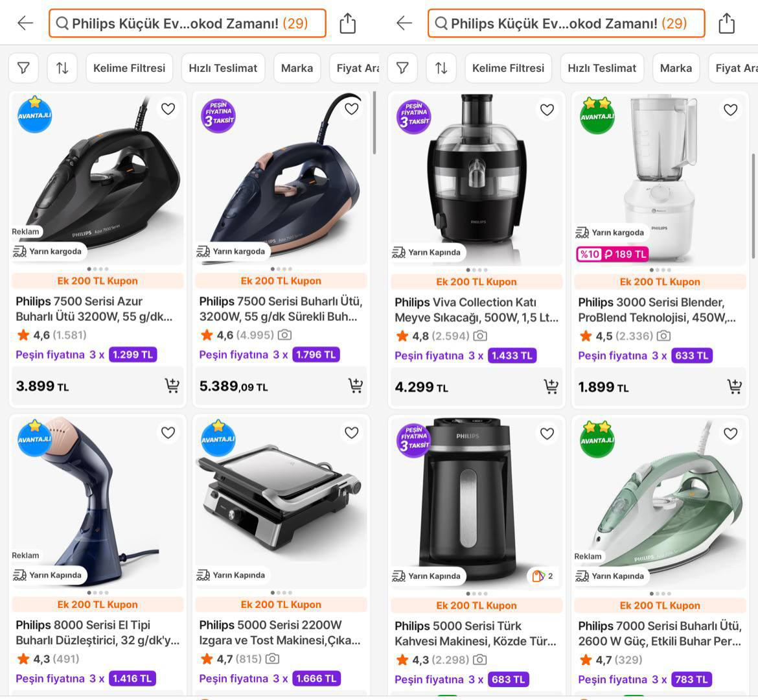Open sort options on the left screen
Screen dimensions: 758x700
(x=62, y=68)
